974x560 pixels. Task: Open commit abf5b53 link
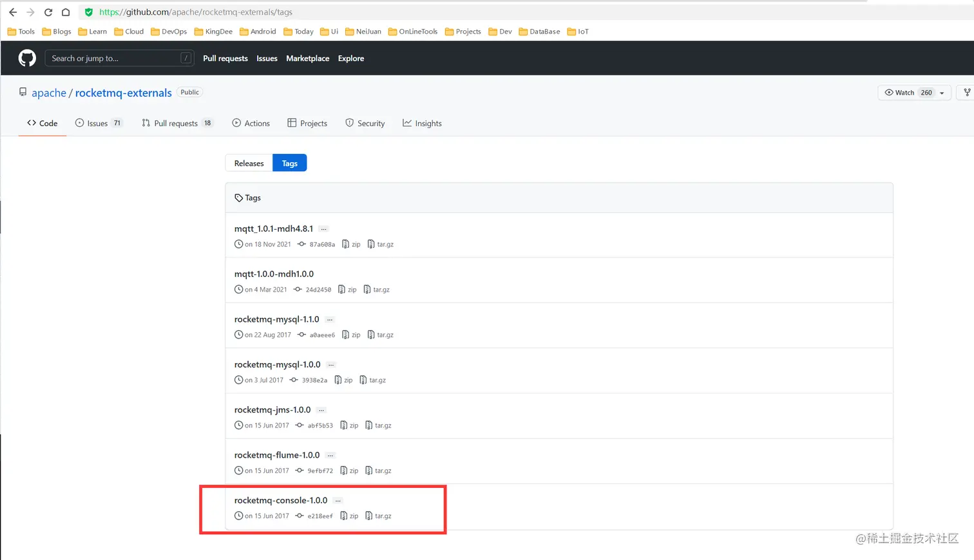click(x=320, y=425)
